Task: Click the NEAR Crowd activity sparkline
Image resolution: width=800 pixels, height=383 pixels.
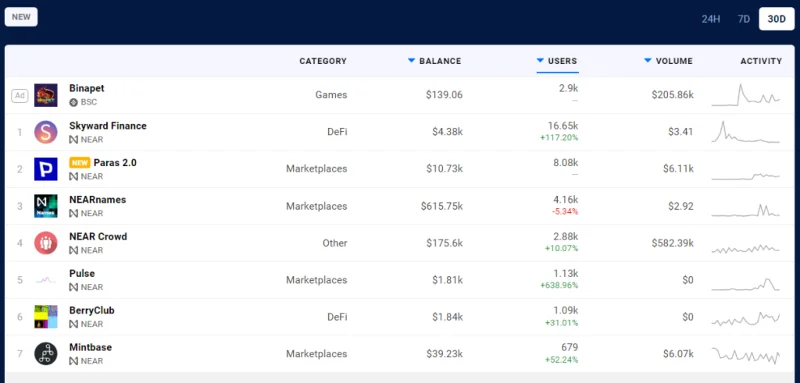Action: click(x=745, y=249)
